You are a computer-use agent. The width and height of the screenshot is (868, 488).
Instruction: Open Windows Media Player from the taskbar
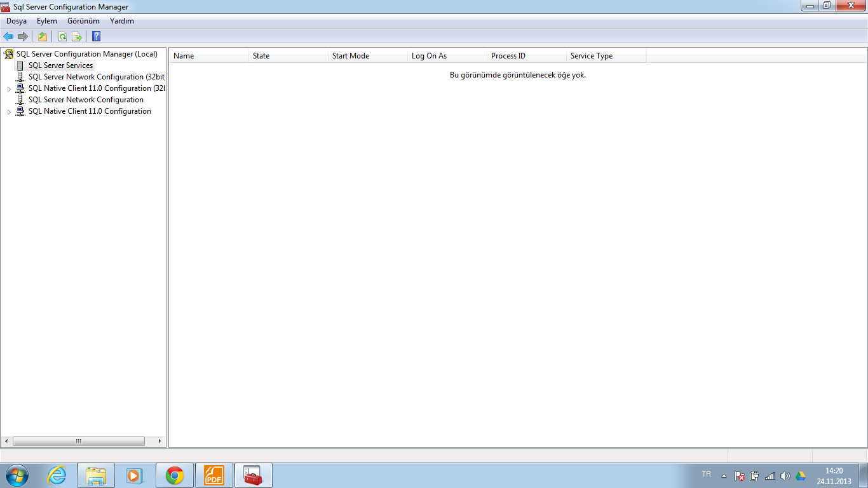pos(135,475)
